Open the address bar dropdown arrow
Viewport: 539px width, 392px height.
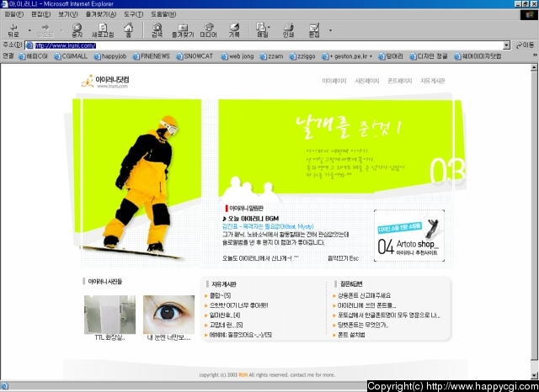pyautogui.click(x=506, y=45)
